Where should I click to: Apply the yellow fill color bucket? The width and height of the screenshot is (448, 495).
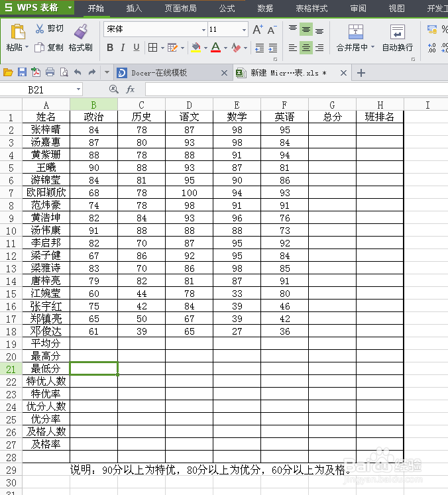pos(196,48)
